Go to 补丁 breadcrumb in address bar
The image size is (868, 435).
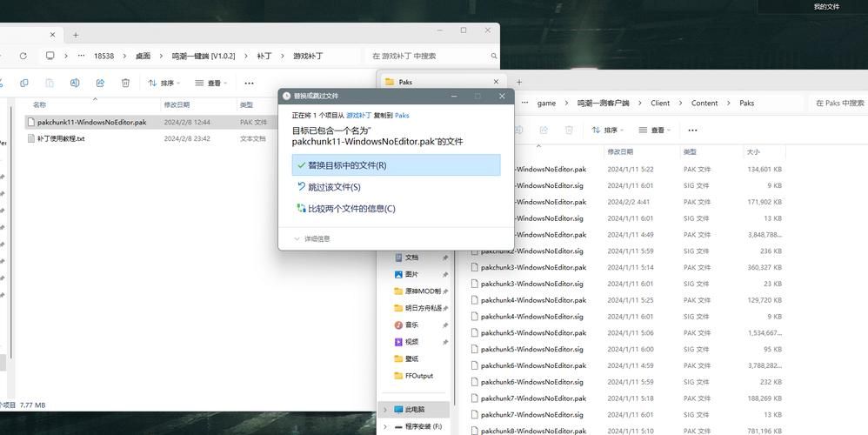[x=264, y=56]
